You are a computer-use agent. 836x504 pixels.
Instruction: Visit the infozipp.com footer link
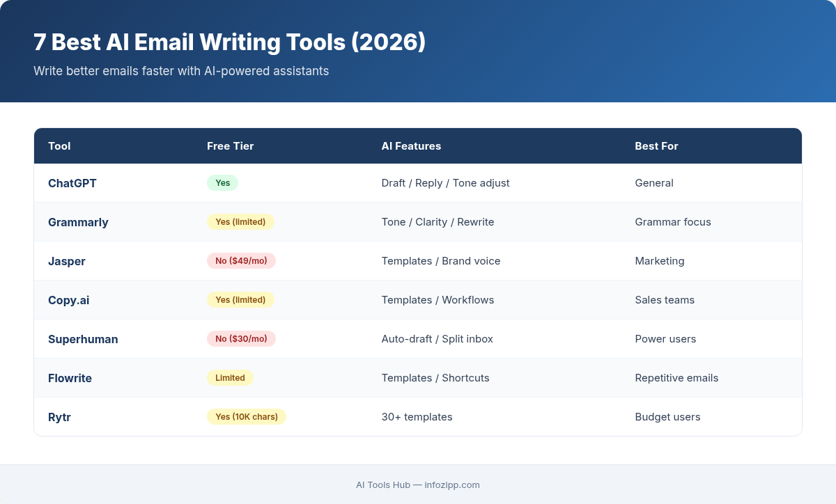click(452, 485)
